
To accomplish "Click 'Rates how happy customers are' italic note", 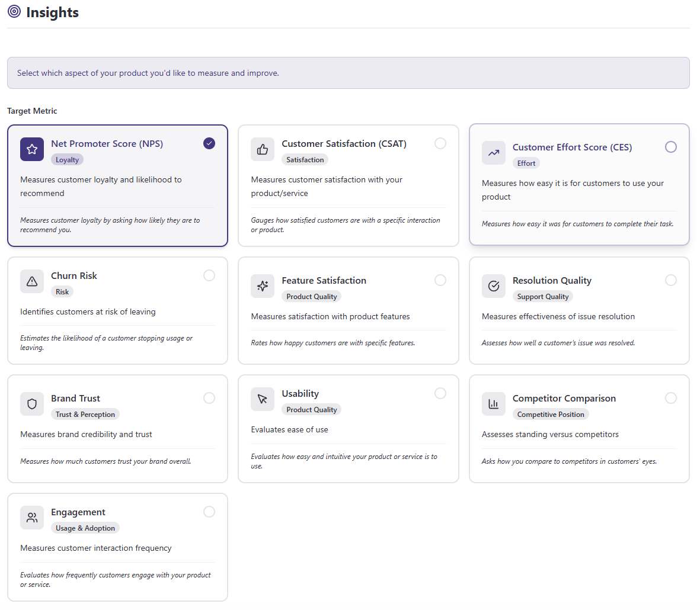I will click(x=333, y=343).
